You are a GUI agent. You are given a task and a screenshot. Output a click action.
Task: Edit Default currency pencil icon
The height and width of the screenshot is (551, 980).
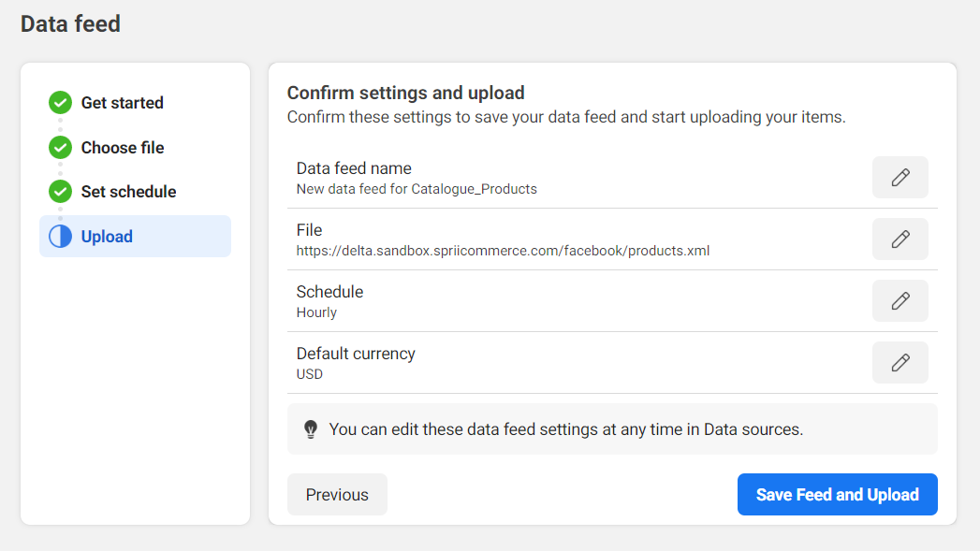click(x=900, y=363)
